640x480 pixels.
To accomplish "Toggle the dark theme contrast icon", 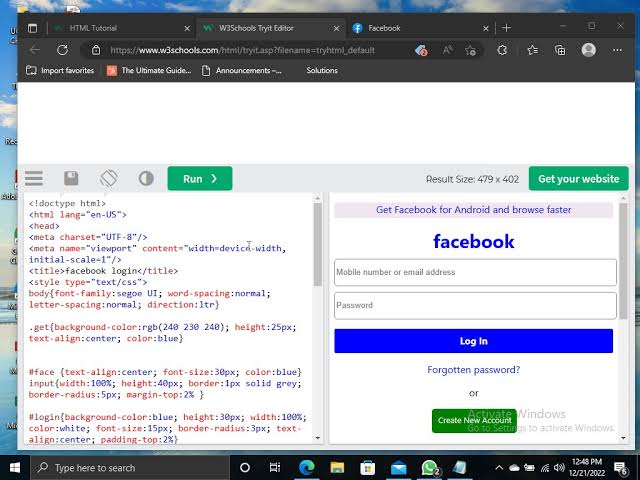I will pyautogui.click(x=146, y=178).
